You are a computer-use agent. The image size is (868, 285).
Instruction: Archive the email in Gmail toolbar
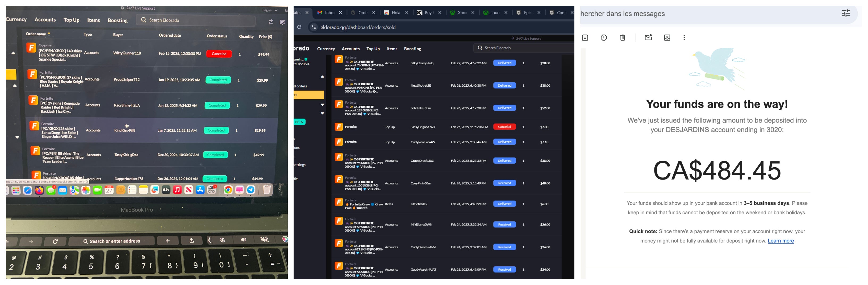(x=585, y=38)
